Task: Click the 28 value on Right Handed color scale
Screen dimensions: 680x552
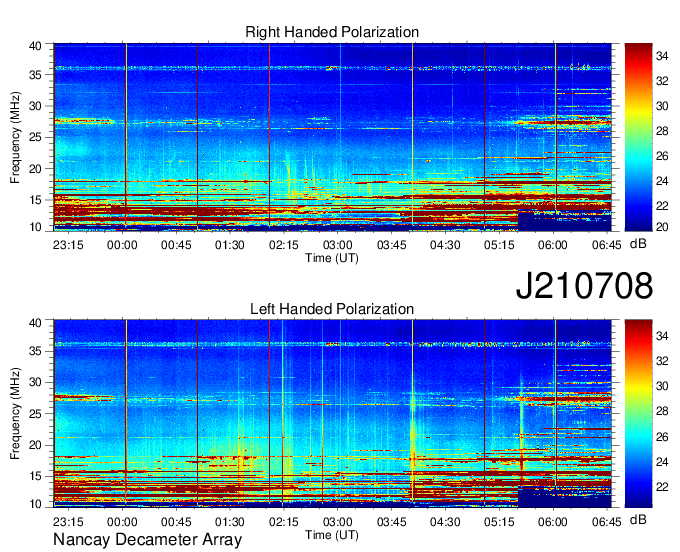Action: pos(662,131)
